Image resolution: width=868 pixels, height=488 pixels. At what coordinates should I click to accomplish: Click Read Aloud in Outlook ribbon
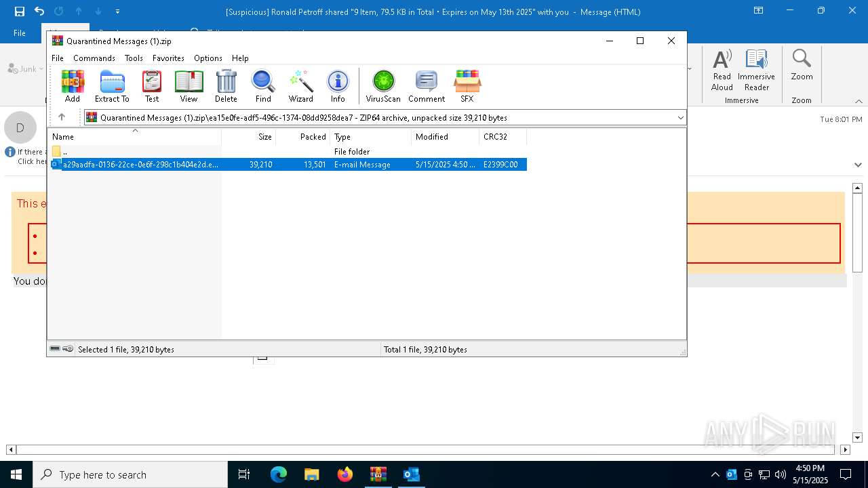point(722,70)
